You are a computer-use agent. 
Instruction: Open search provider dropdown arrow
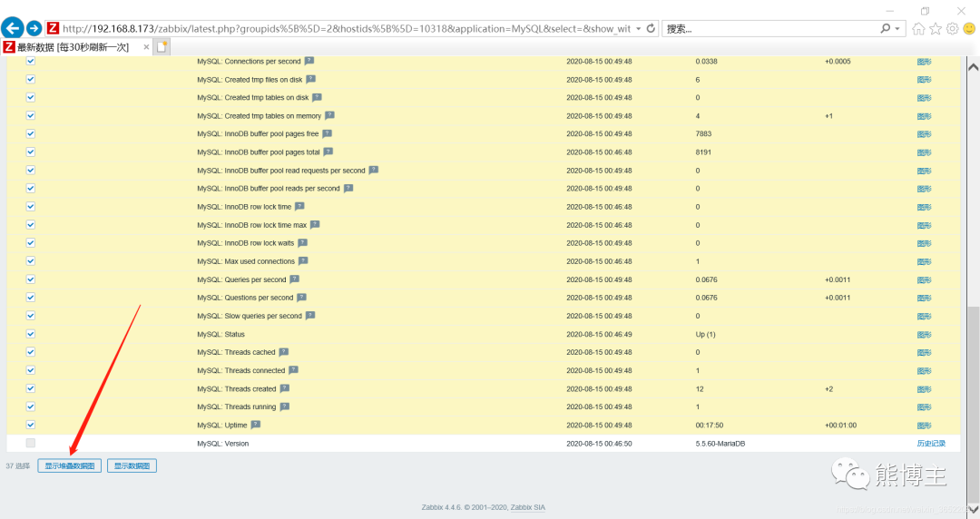[897, 29]
